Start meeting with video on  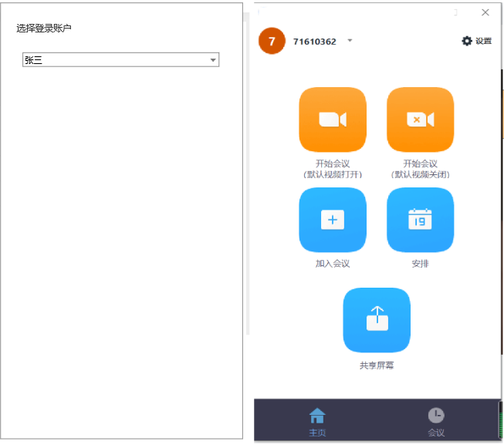(x=333, y=120)
